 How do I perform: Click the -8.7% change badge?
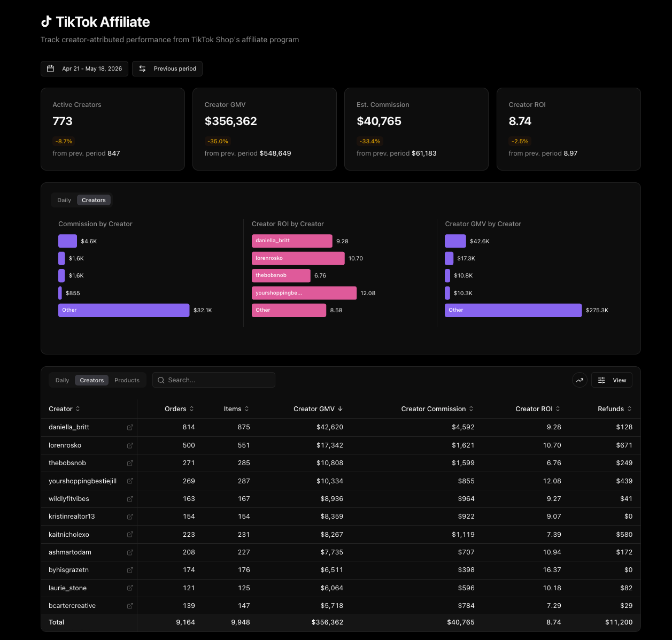coord(64,141)
